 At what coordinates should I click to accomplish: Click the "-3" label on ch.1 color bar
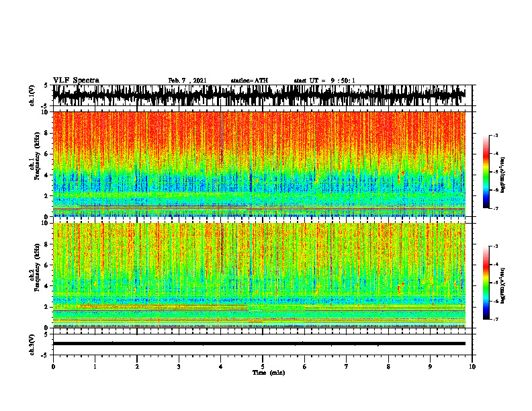[x=495, y=136]
